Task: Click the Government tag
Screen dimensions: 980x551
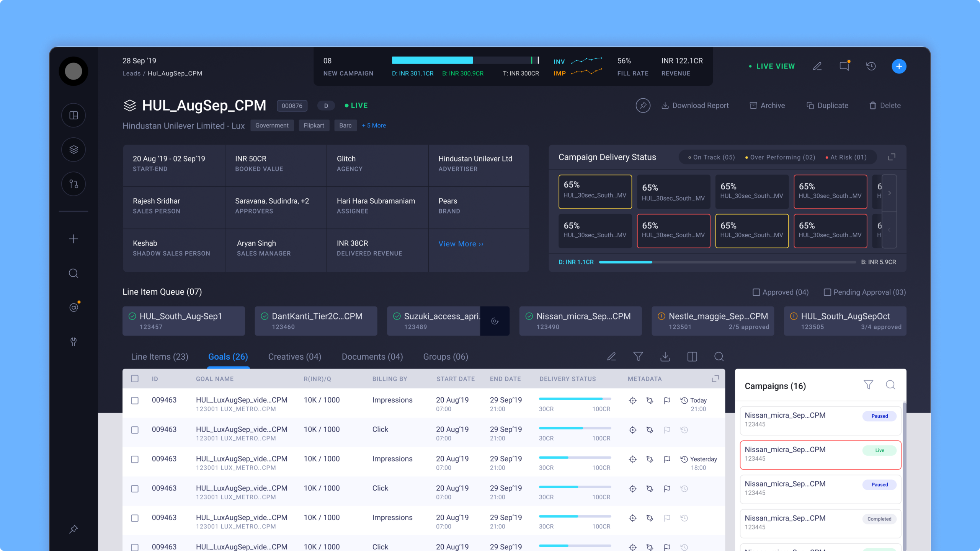Action: coord(272,126)
